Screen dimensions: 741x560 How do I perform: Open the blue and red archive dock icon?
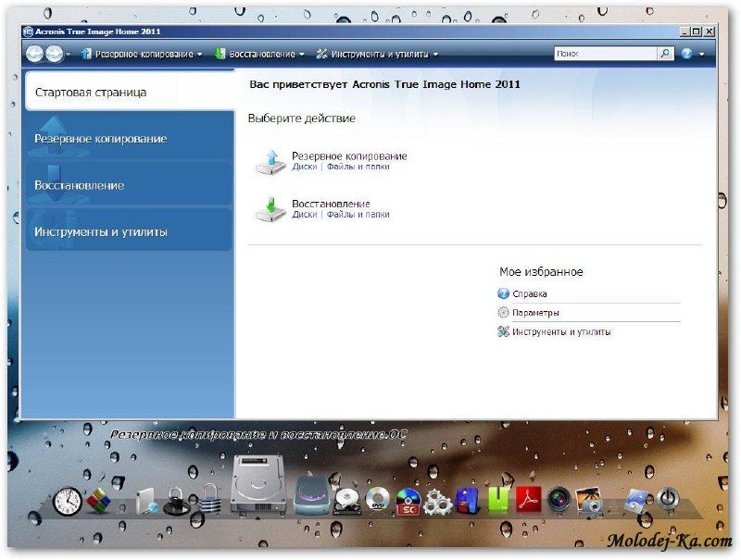(x=468, y=501)
